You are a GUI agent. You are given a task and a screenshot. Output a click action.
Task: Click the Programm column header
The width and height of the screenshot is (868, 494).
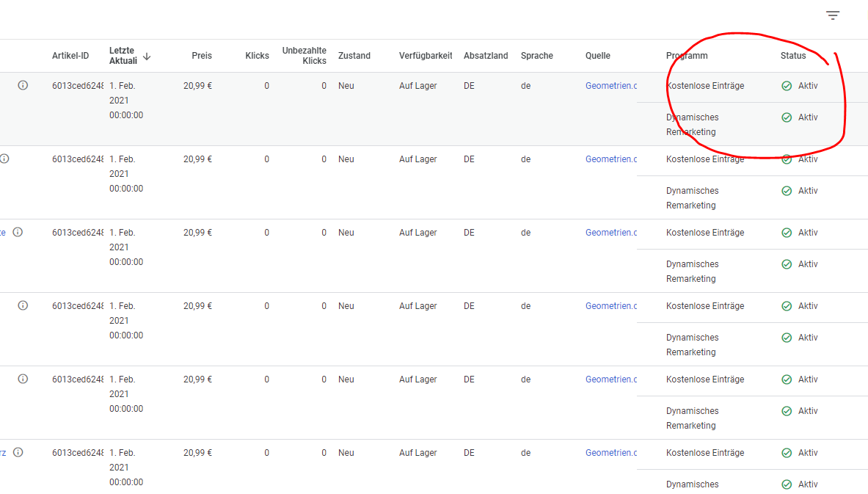[687, 56]
